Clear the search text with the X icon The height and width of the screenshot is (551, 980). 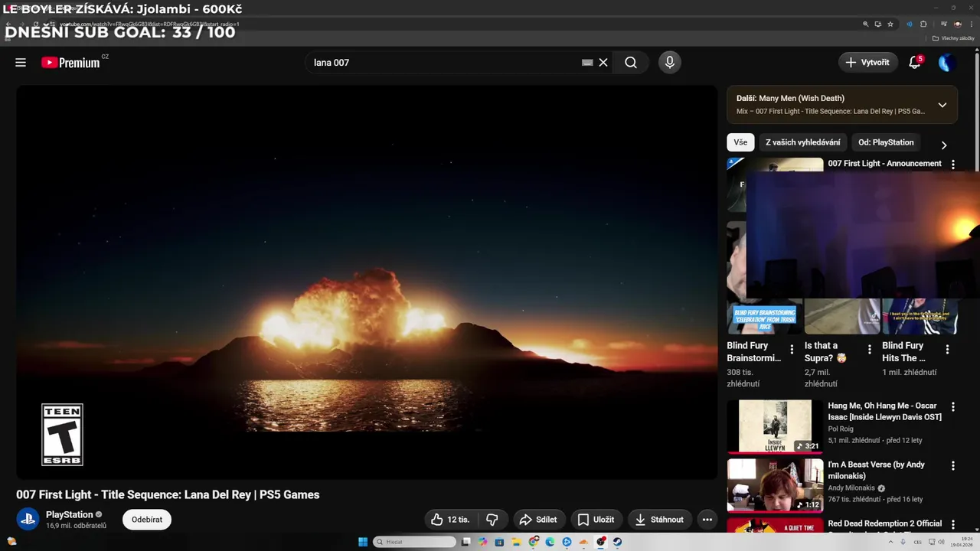point(603,63)
